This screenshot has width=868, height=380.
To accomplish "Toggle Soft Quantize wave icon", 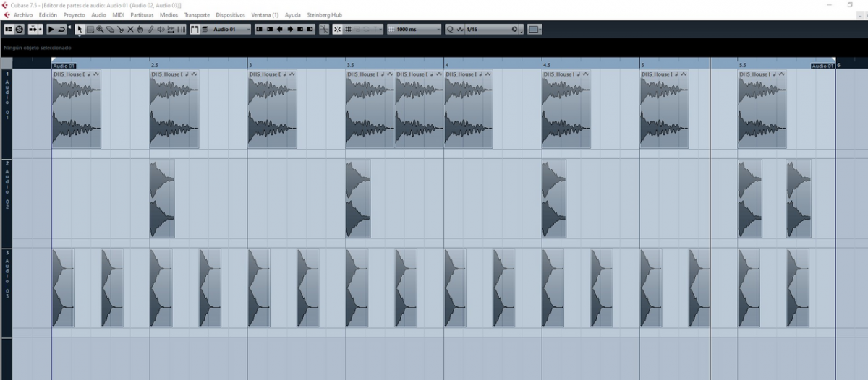I will click(x=460, y=29).
